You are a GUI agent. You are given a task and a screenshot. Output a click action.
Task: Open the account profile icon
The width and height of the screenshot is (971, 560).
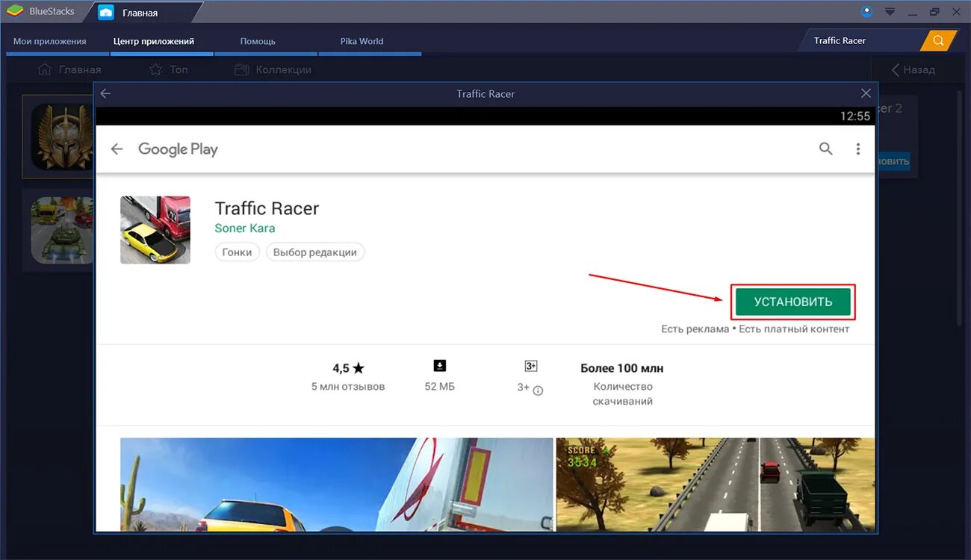tap(866, 11)
